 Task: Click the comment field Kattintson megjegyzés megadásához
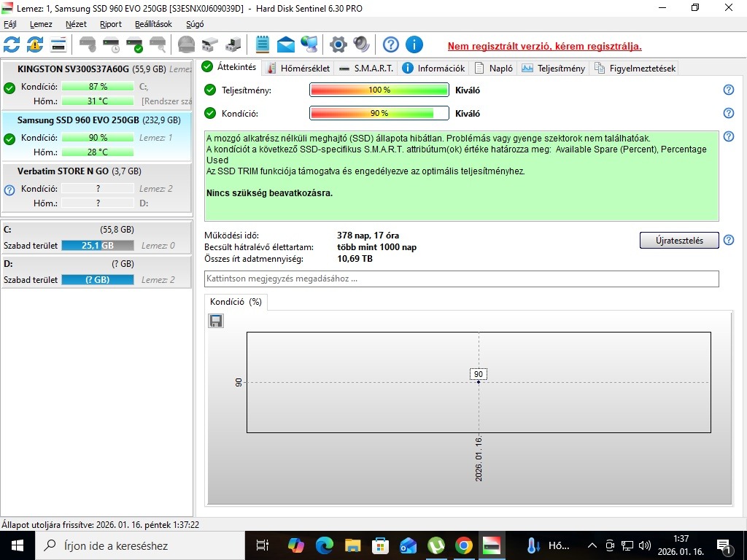[461, 279]
